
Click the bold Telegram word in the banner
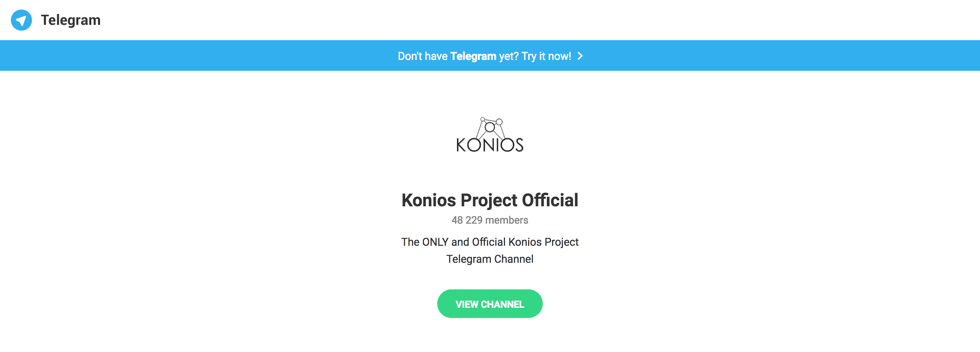tap(473, 56)
